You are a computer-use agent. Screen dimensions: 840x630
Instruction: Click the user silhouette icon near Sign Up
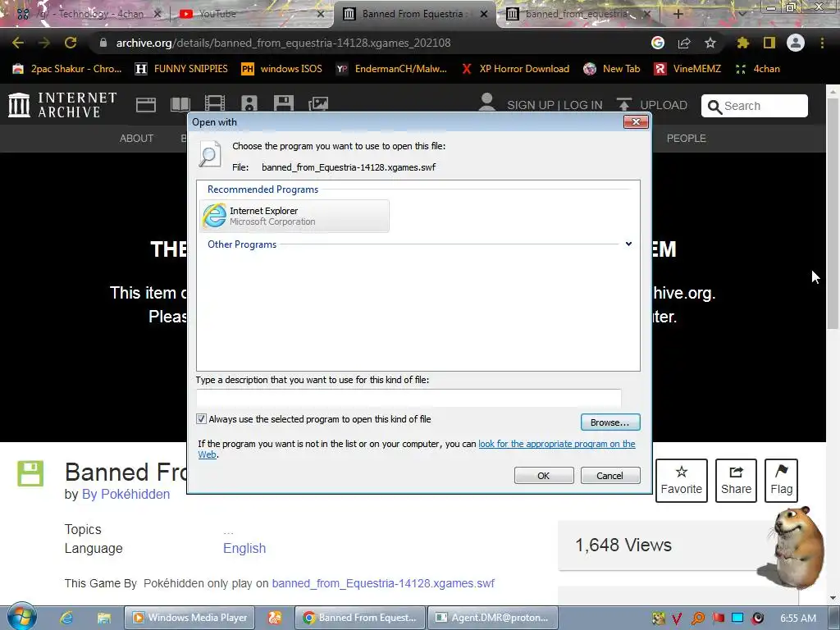(487, 102)
